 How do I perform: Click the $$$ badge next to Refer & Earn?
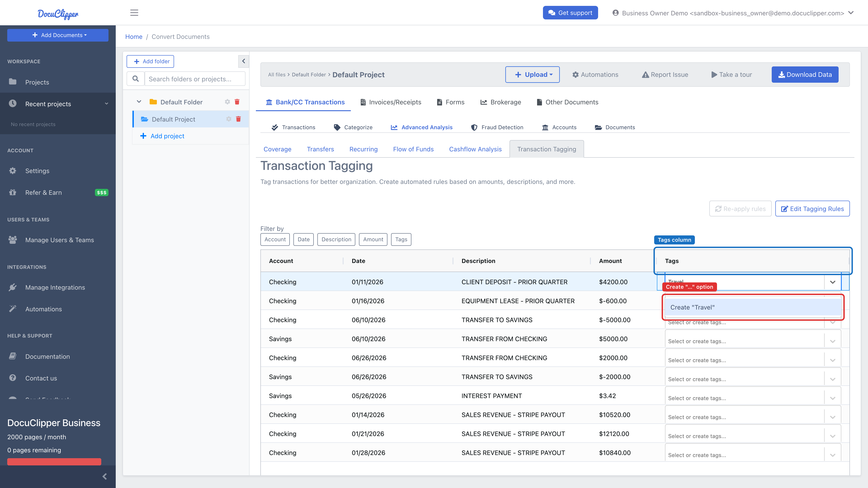coord(101,193)
